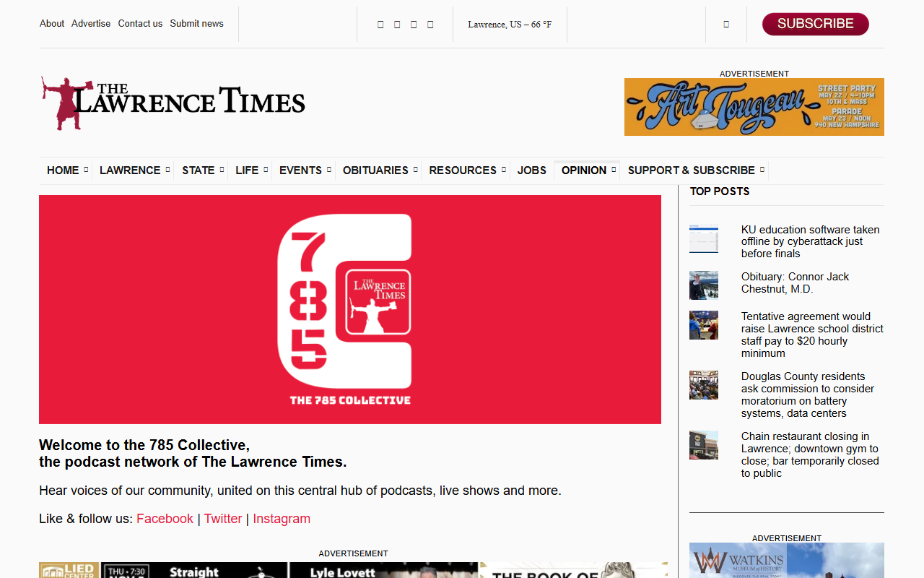The width and height of the screenshot is (924, 578).
Task: Expand the RESOURCES menu arrow
Action: pyautogui.click(x=503, y=170)
